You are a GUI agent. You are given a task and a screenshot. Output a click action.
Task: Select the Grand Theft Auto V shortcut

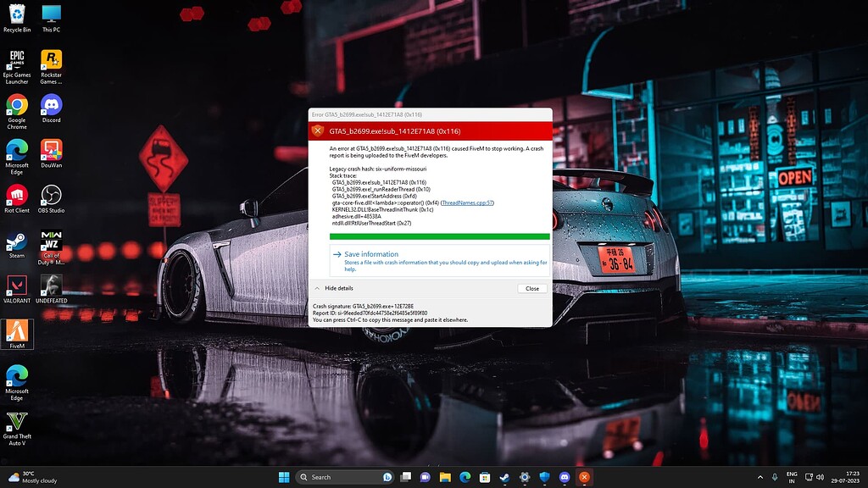(17, 428)
